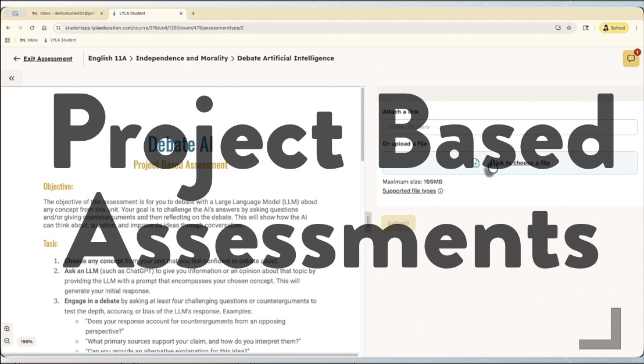Click the site information icon in address bar

(58, 28)
